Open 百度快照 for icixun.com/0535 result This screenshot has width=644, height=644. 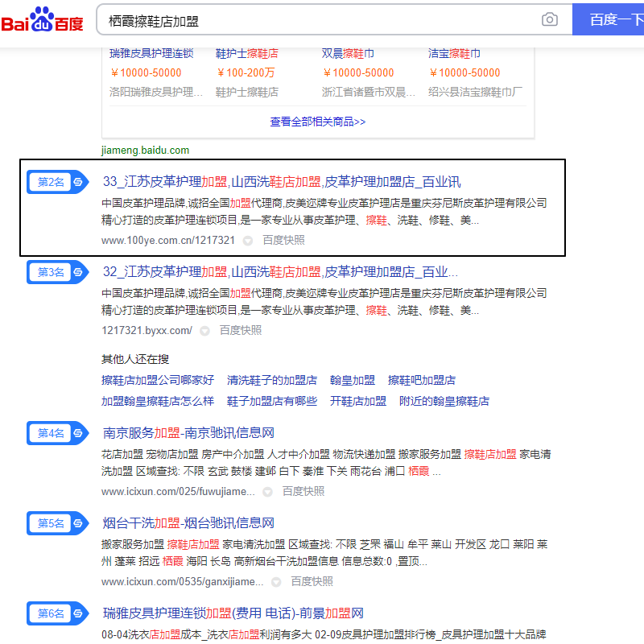point(312,582)
